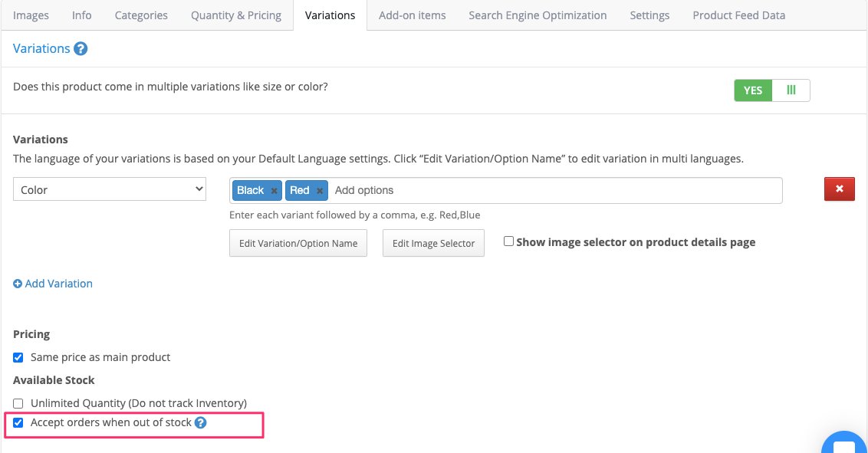Viewport: 868px width, 453px height.
Task: Open the Search Engine Optimization tab
Action: pyautogui.click(x=538, y=15)
